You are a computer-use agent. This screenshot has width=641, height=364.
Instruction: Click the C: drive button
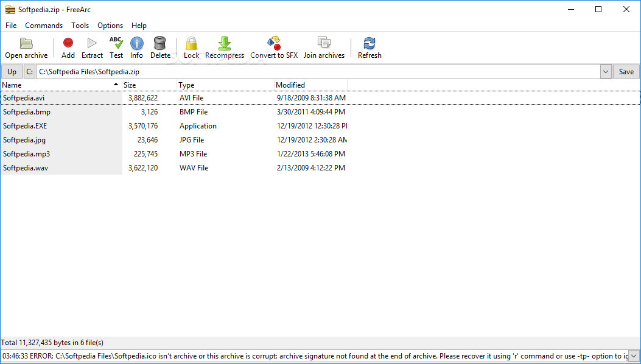29,72
